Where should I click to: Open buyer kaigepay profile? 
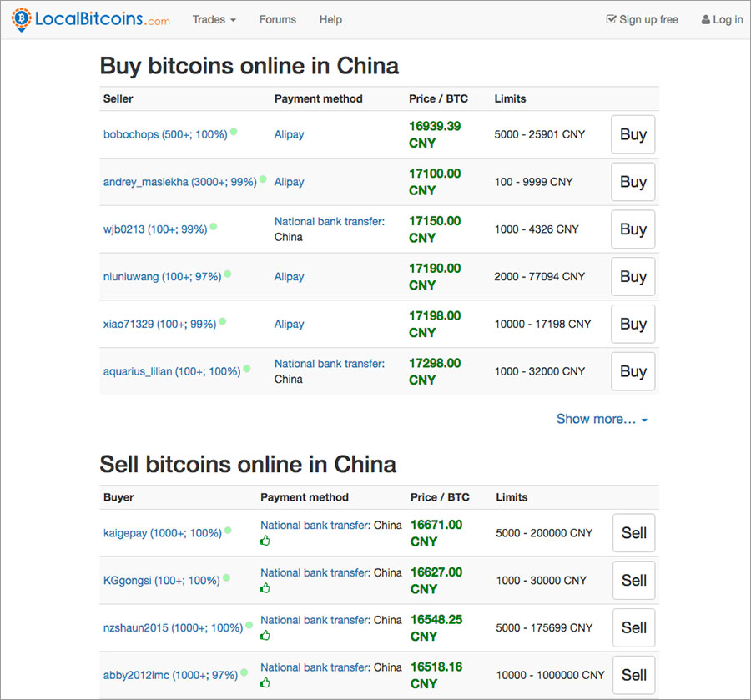pos(163,533)
